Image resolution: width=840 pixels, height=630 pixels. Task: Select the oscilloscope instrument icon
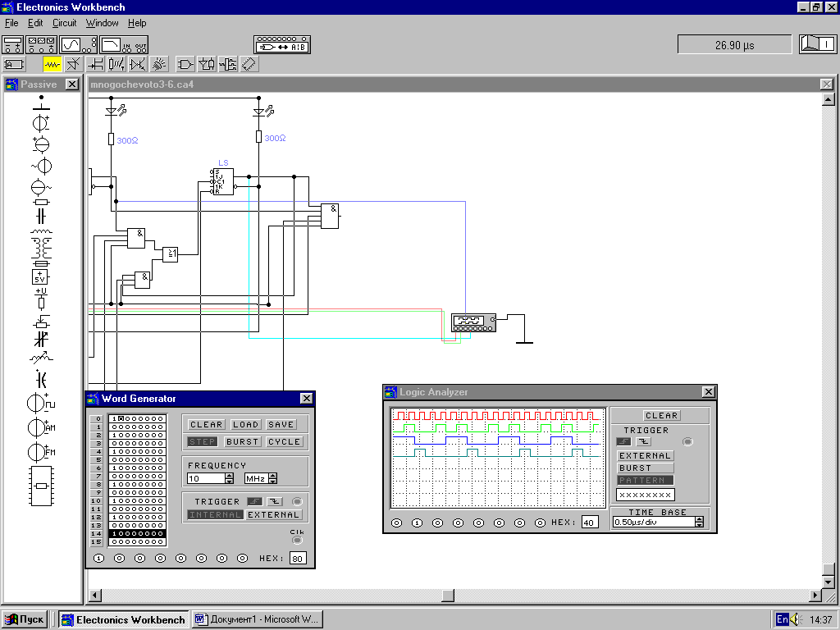coord(78,45)
